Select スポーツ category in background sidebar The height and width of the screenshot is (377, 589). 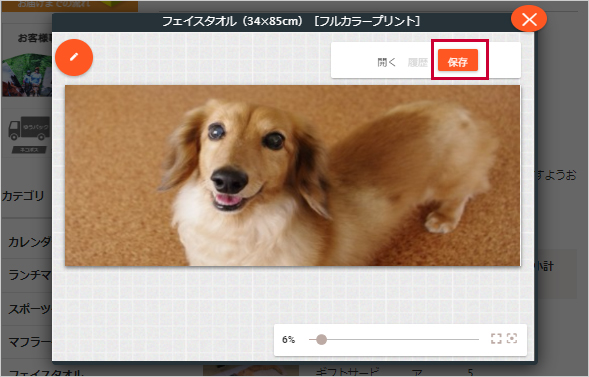pyautogui.click(x=29, y=309)
